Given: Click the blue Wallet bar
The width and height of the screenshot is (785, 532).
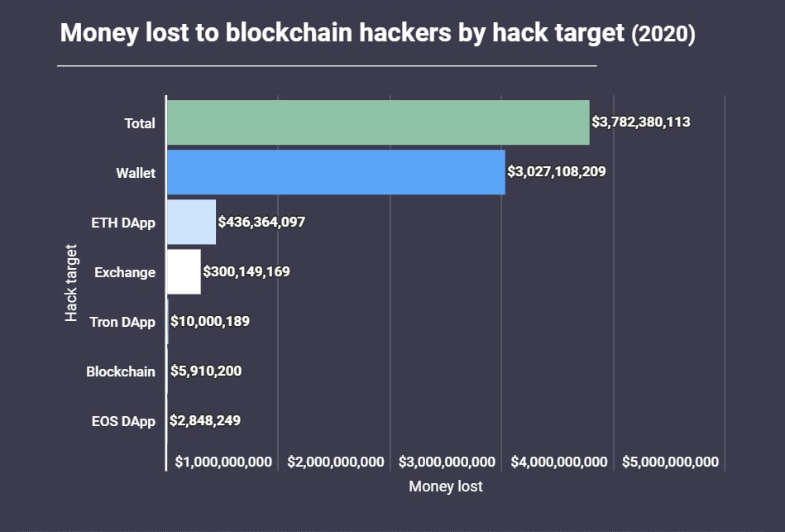Looking at the screenshot, I should click(335, 172).
